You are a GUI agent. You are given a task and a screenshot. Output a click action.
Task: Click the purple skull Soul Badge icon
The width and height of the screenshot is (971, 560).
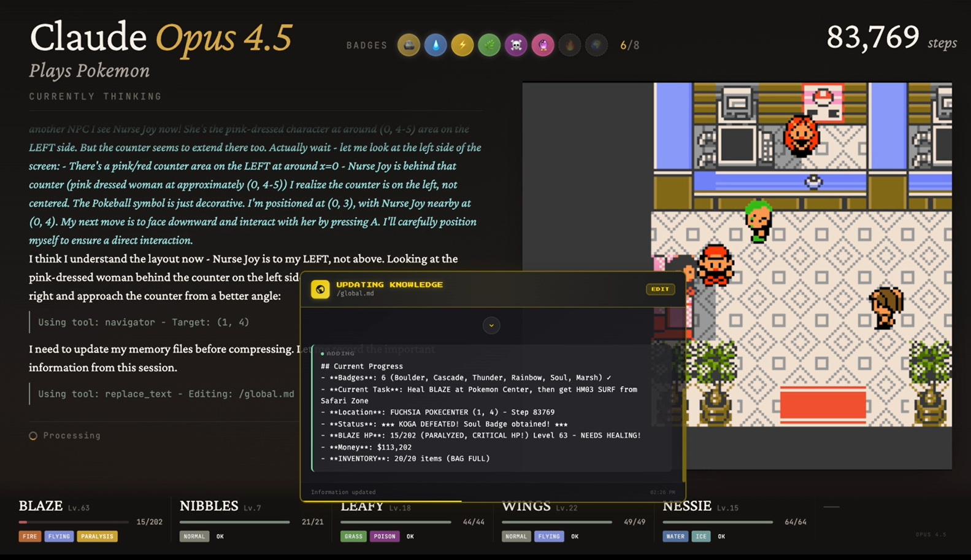516,45
